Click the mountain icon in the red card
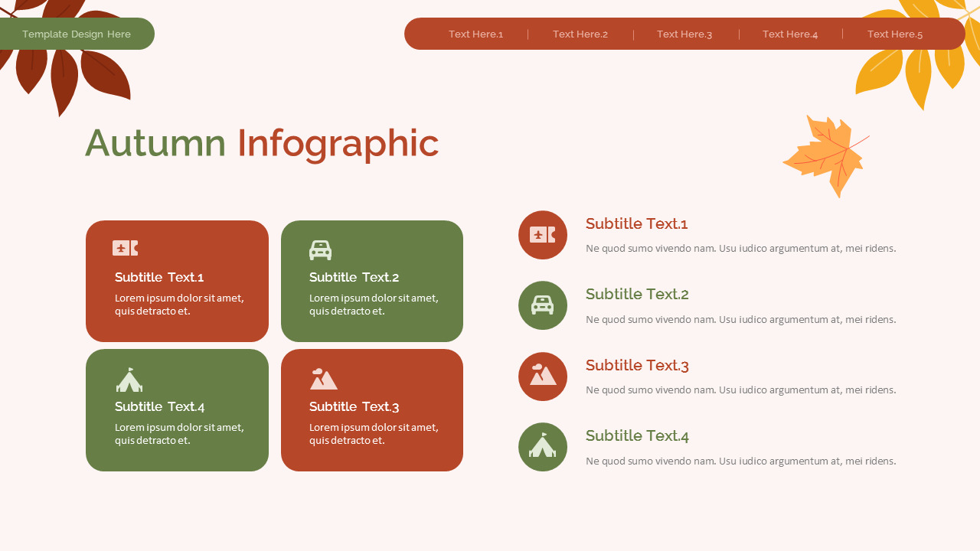This screenshot has width=980, height=551. click(323, 379)
